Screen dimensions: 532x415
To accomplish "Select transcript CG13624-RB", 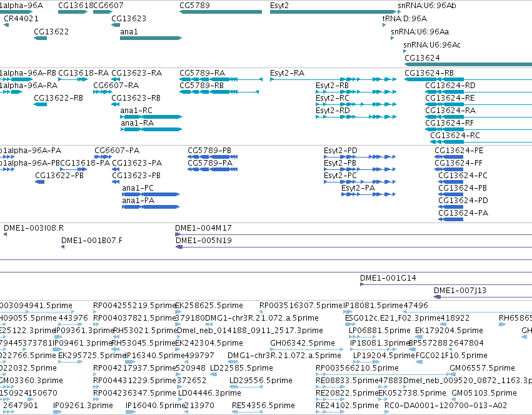I will pos(468,79).
